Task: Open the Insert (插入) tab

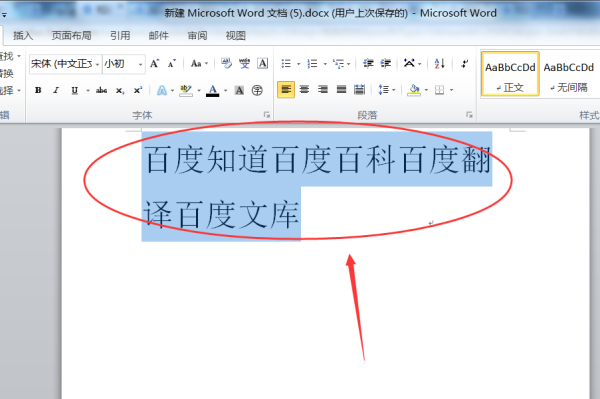Action: 23,36
